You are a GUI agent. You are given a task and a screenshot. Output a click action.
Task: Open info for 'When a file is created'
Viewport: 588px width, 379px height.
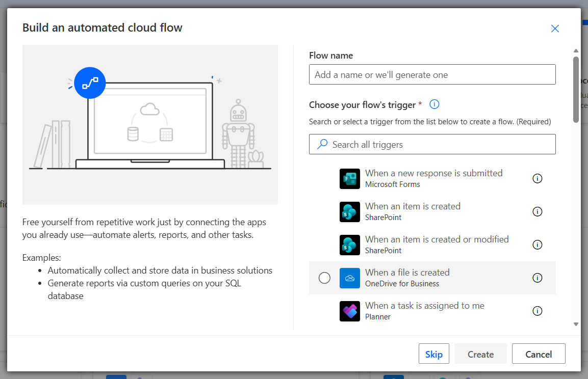[538, 278]
